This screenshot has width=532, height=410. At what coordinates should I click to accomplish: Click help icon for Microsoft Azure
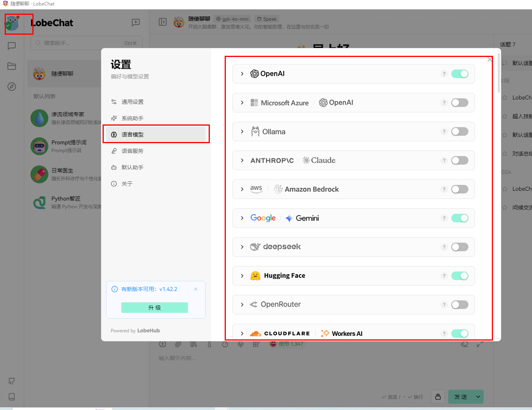pos(444,103)
